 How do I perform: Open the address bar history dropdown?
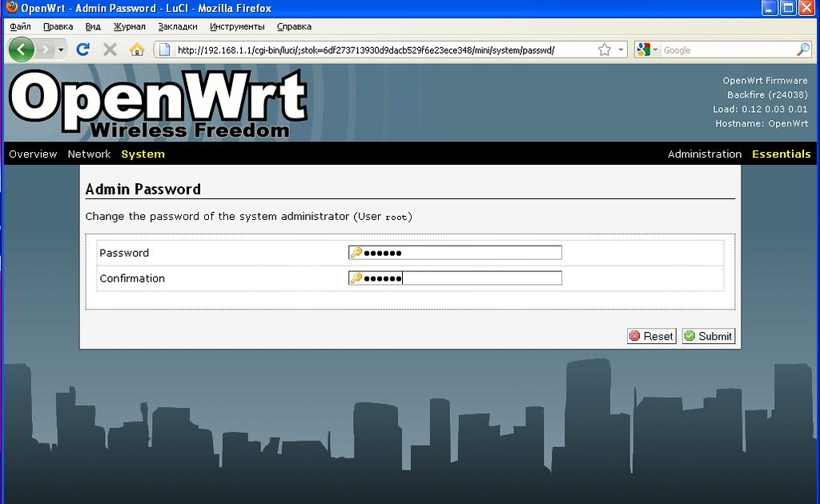[x=621, y=50]
